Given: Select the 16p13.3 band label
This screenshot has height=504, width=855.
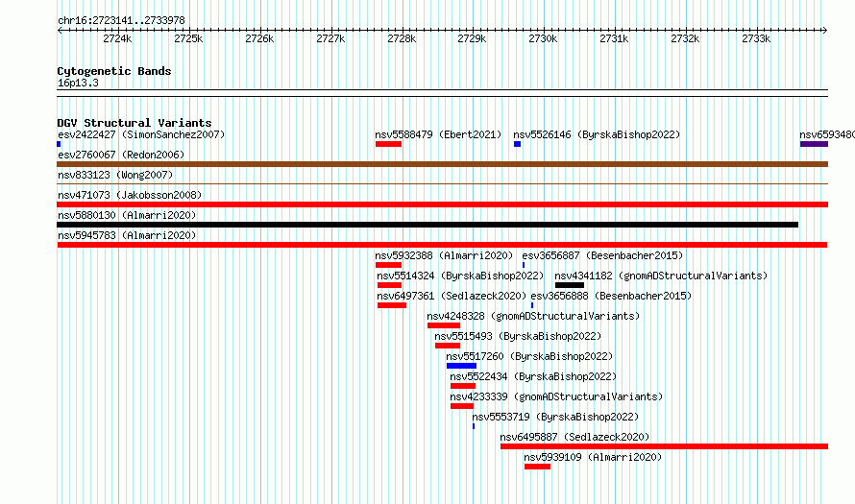Looking at the screenshot, I should click(x=78, y=83).
